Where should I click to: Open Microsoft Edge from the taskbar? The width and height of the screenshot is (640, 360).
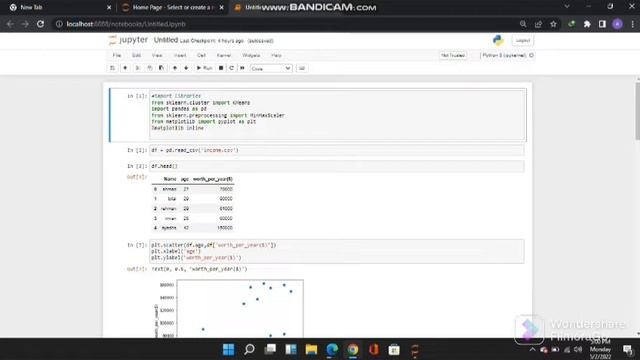[x=332, y=349]
